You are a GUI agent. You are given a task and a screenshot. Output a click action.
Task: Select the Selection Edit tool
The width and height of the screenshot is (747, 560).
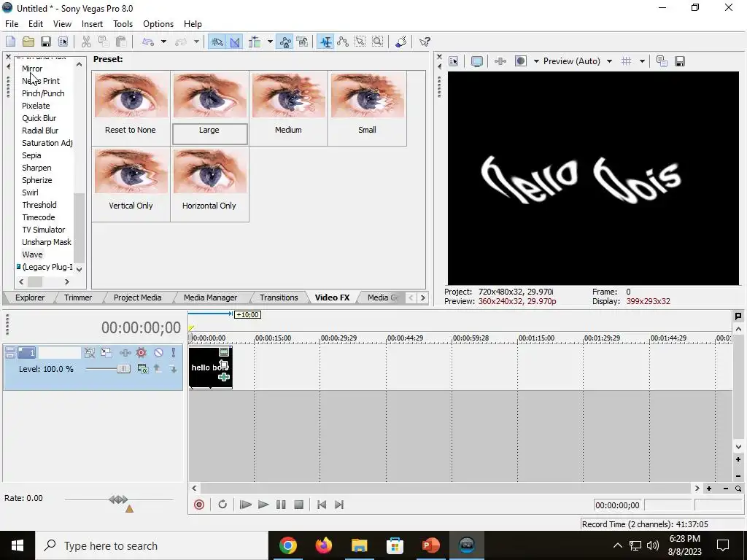coord(360,42)
